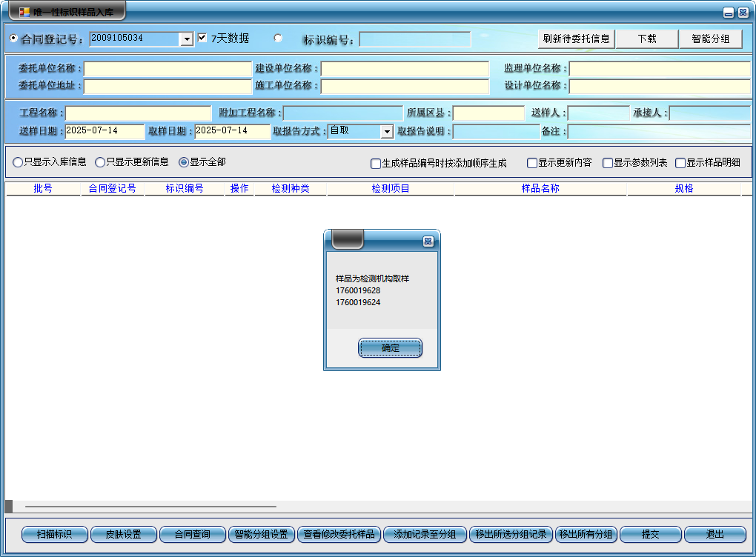Click the 刷新待委托信息 button

[576, 39]
